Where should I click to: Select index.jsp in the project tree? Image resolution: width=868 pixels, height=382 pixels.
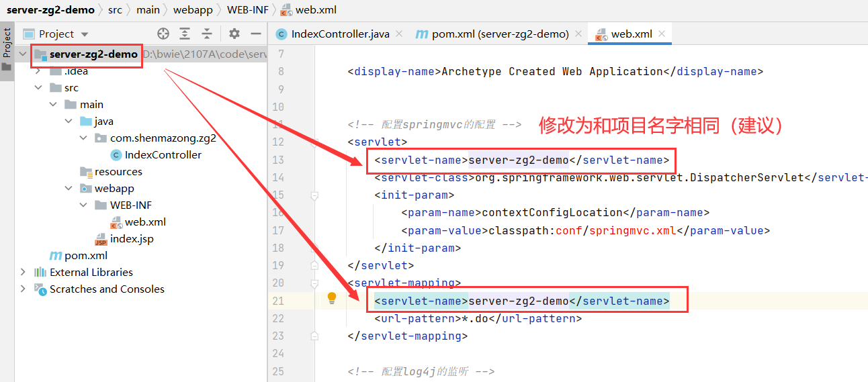[x=132, y=238]
